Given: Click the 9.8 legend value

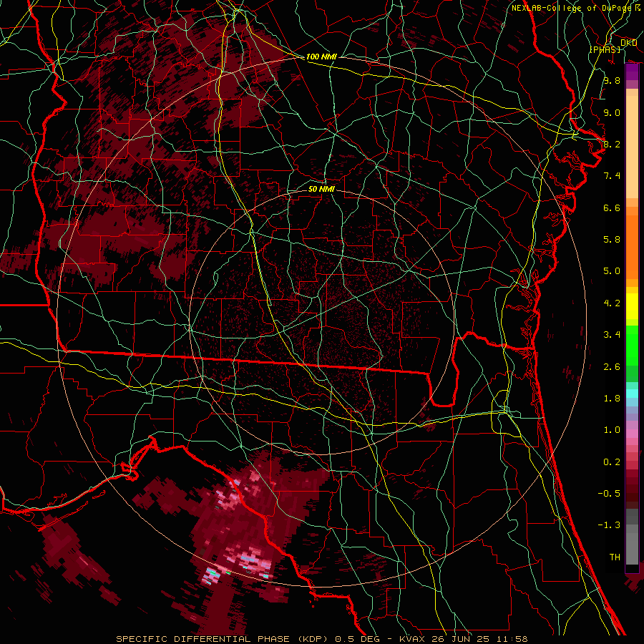Looking at the screenshot, I should [612, 80].
